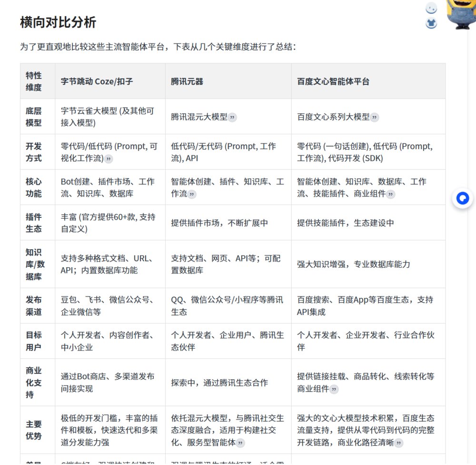Click the smiley face floating icon

431,9
